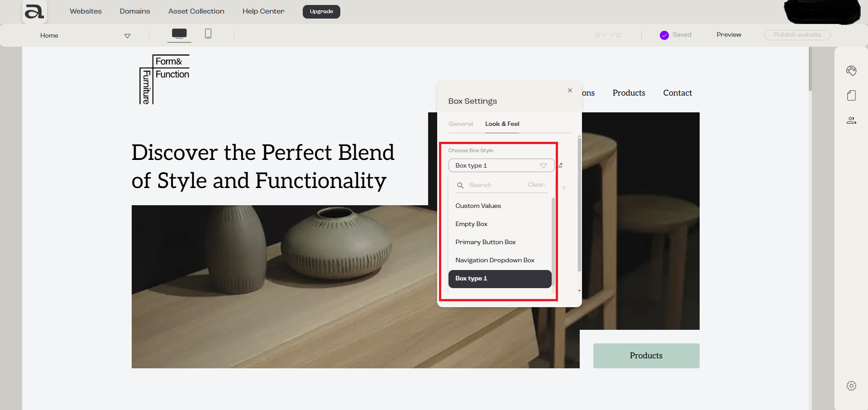Open the Websites menu
The width and height of the screenshot is (868, 410).
click(86, 11)
